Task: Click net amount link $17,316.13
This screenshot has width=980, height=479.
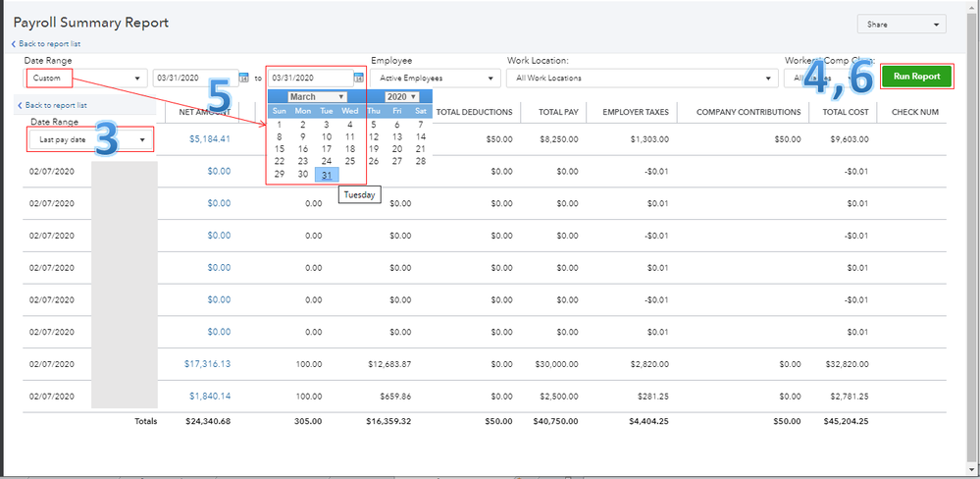Action: tap(208, 363)
